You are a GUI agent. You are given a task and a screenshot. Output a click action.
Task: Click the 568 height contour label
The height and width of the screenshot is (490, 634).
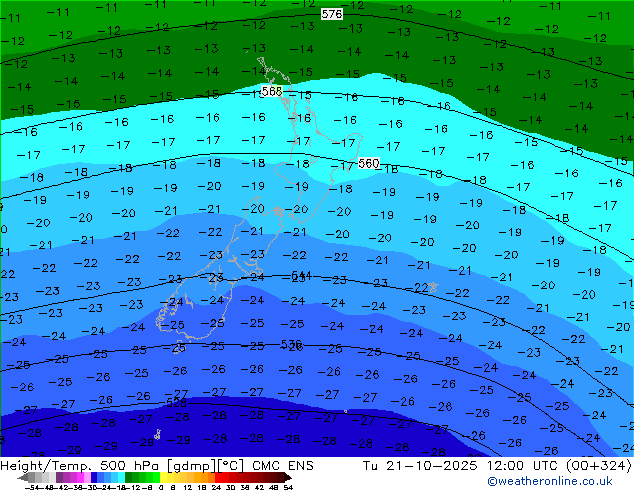[x=272, y=91]
